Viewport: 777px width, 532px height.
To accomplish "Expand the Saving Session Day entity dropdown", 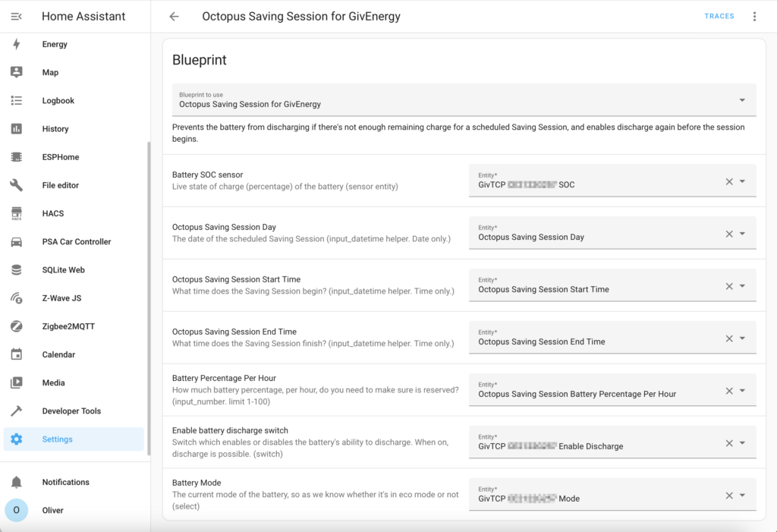I will click(742, 234).
